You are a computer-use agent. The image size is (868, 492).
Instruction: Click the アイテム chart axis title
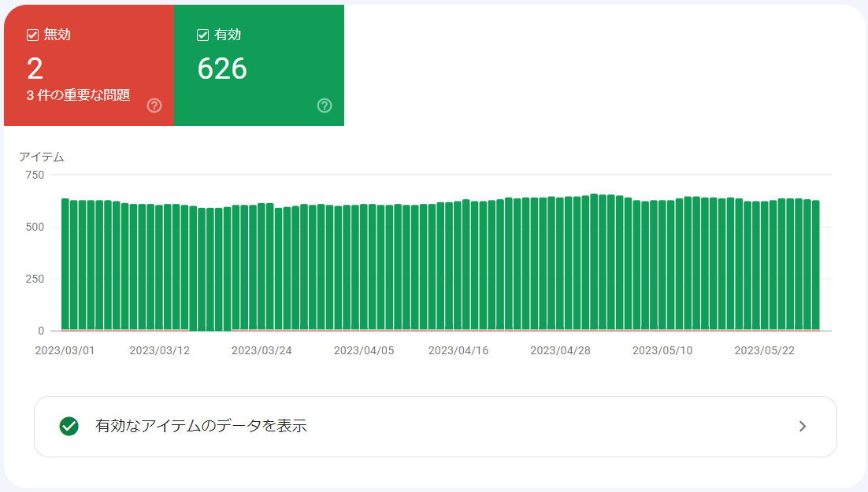click(42, 157)
